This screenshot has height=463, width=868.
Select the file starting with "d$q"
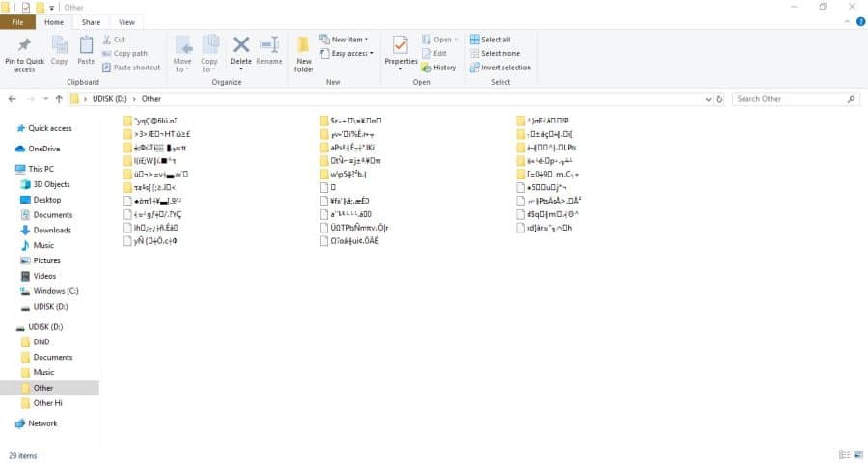(x=548, y=214)
